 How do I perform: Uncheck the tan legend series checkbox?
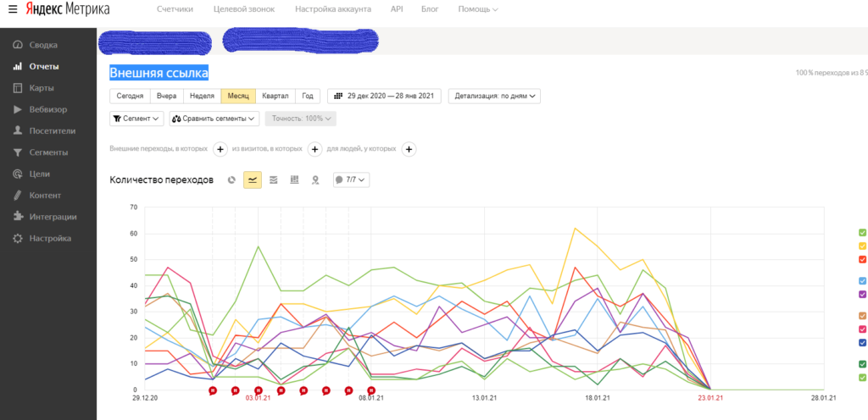[862, 316]
